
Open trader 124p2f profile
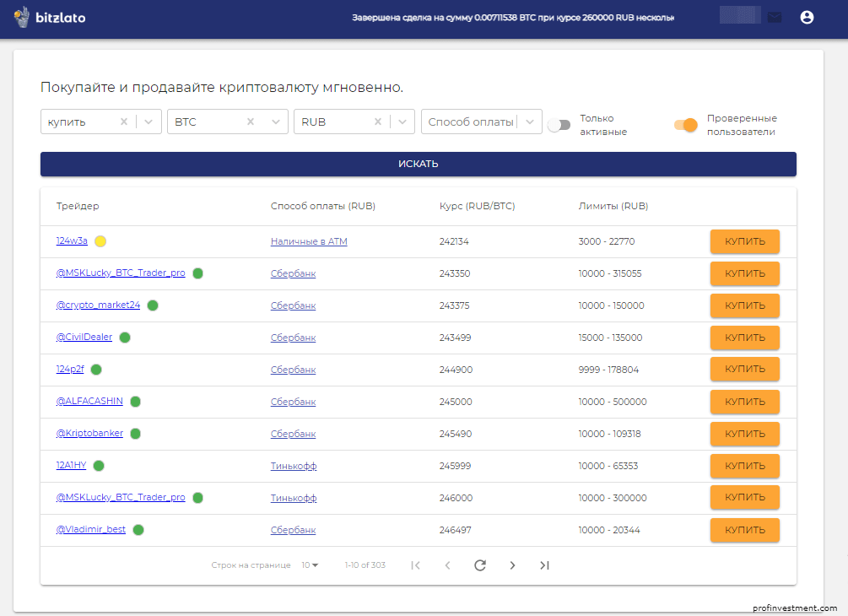coord(70,369)
